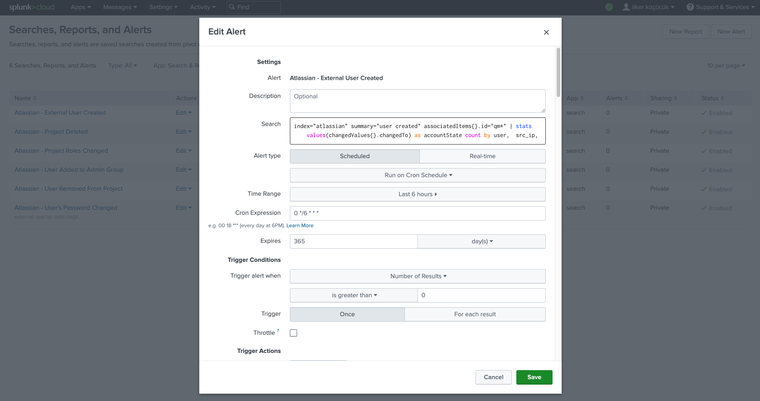The width and height of the screenshot is (760, 401).
Task: Open the Run on Cron Schedule dropdown
Action: [418, 175]
